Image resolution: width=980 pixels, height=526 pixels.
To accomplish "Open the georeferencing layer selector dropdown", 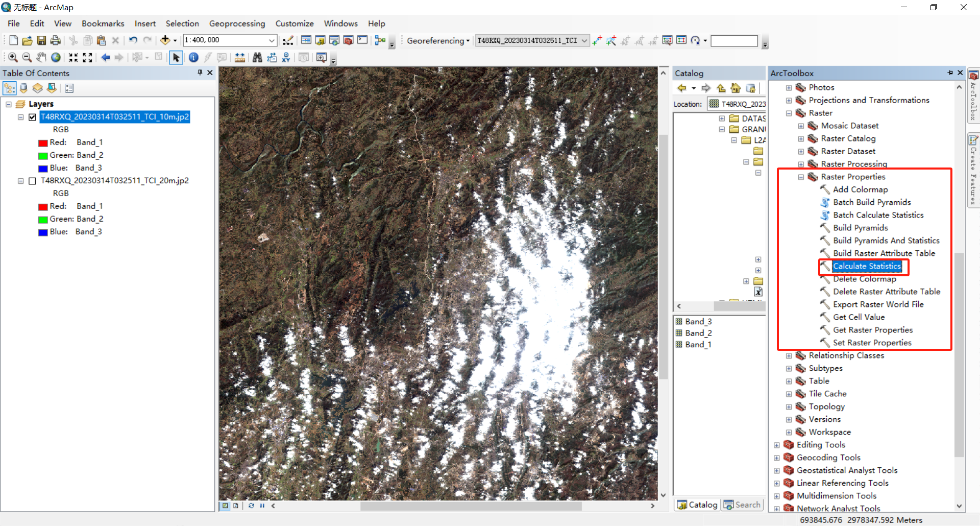I will point(584,40).
